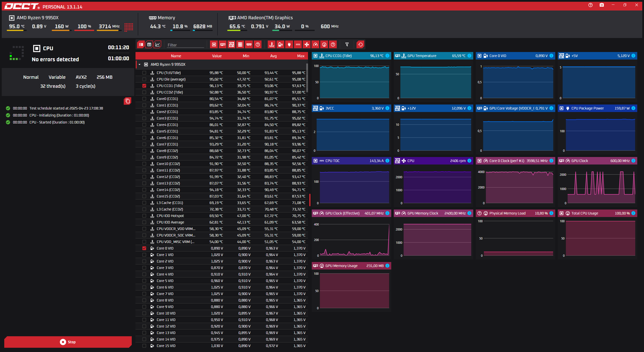
Task: Click the AVX2 instruction set label
Action: point(81,77)
